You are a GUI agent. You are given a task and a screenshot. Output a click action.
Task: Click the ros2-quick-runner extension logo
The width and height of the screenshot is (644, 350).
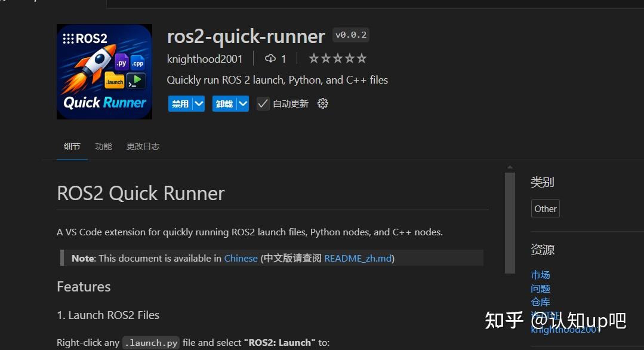coord(104,72)
